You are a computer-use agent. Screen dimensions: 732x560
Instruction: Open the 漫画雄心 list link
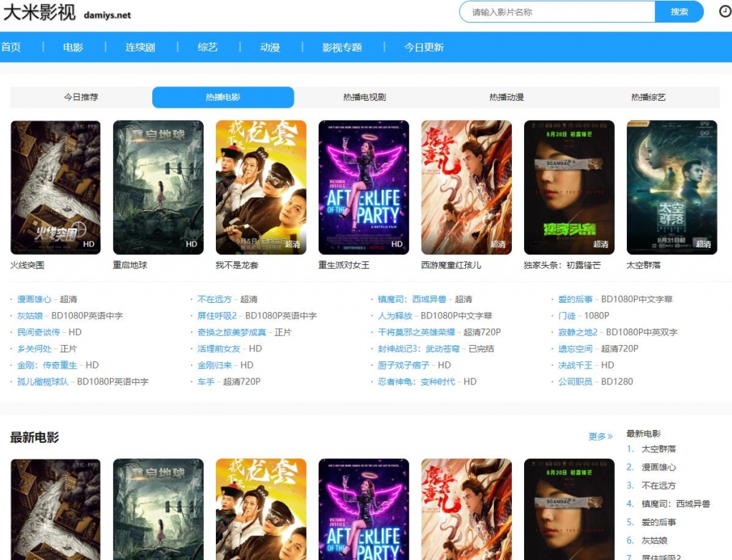click(x=34, y=299)
